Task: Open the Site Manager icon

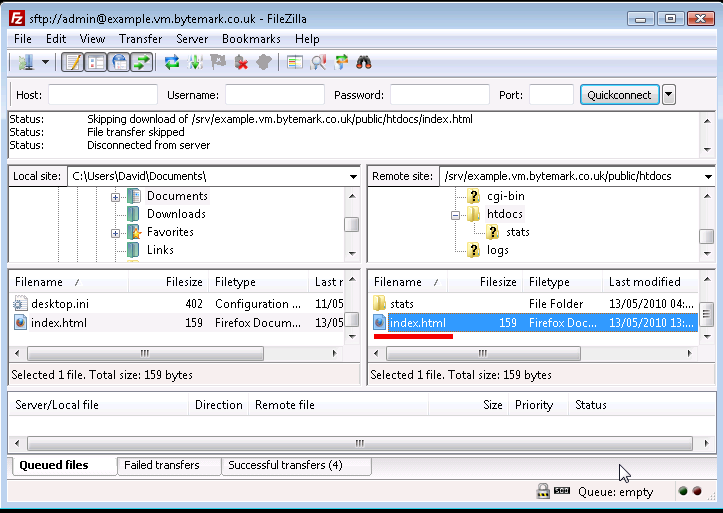Action: pos(26,62)
